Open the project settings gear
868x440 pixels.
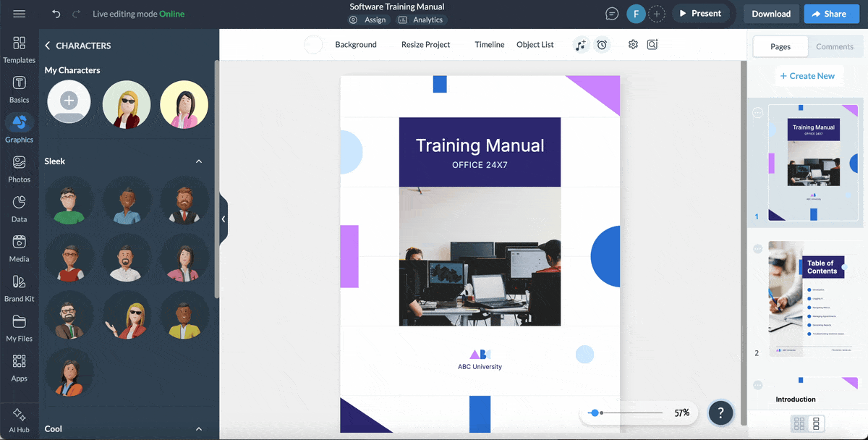pyautogui.click(x=633, y=44)
